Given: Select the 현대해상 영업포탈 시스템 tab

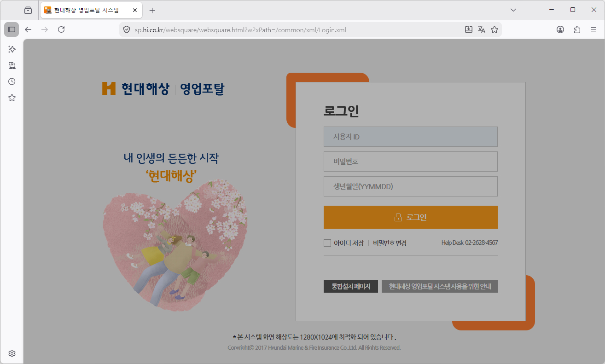Looking at the screenshot, I should click(x=91, y=10).
